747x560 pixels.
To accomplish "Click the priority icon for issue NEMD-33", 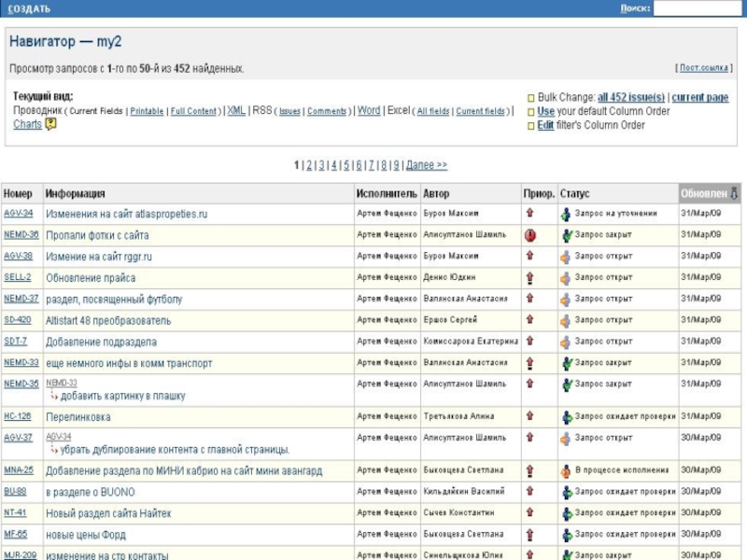I will (529, 363).
